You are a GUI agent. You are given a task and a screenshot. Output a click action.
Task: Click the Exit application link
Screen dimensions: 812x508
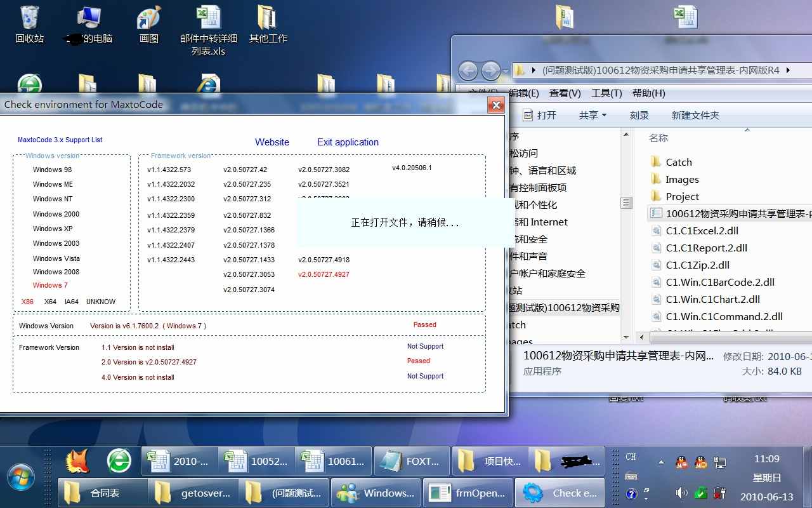click(x=348, y=142)
